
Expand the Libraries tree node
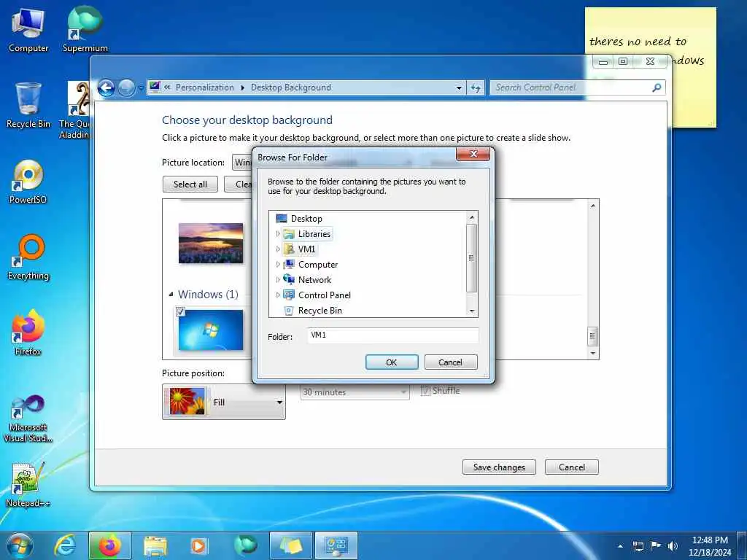pyautogui.click(x=278, y=234)
